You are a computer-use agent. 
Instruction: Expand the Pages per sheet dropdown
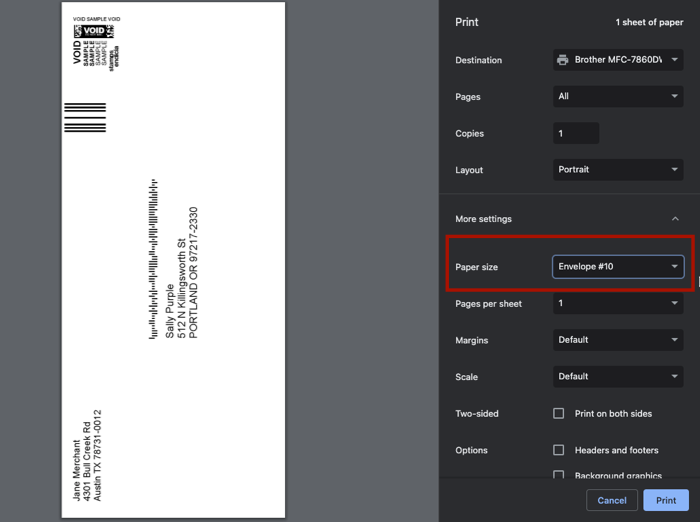tap(618, 303)
